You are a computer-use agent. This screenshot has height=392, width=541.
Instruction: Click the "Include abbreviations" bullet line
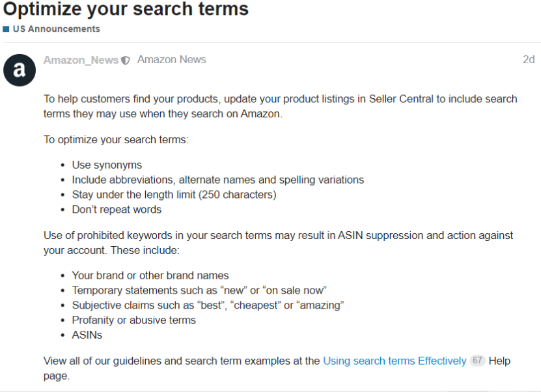(217, 180)
